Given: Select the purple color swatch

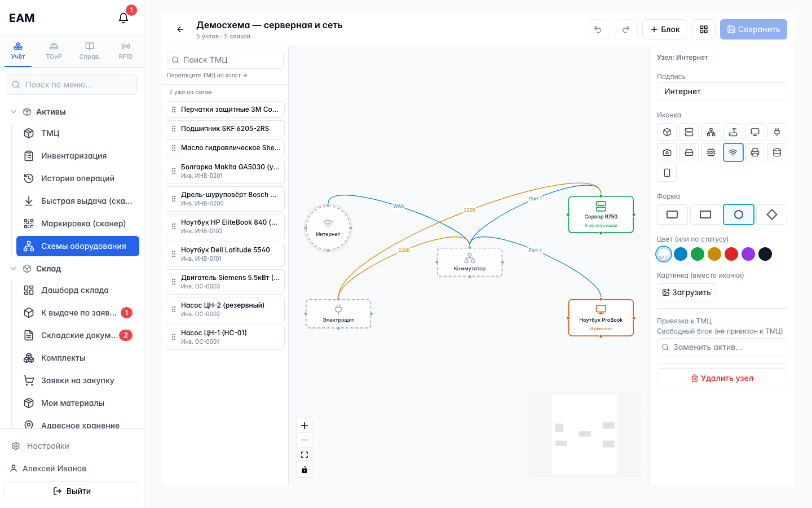Looking at the screenshot, I should click(x=748, y=254).
